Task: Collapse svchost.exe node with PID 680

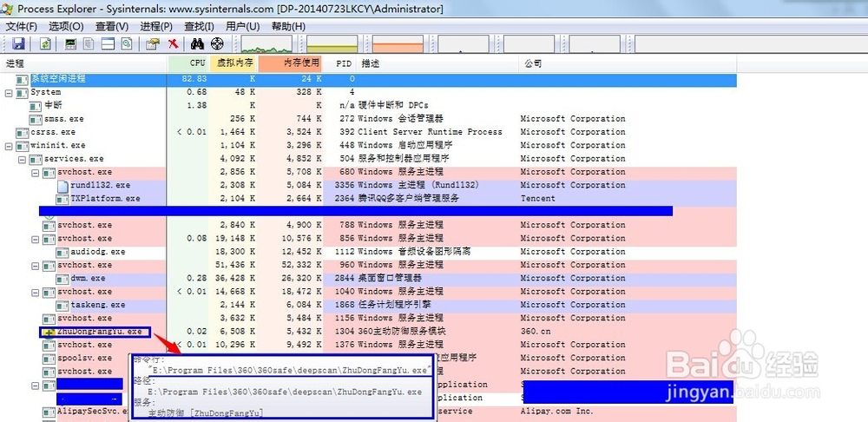Action: (36, 173)
